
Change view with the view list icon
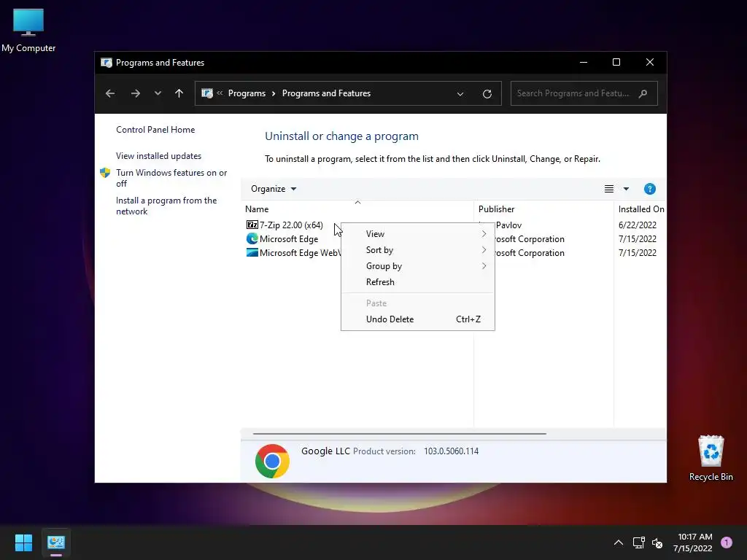pos(609,189)
